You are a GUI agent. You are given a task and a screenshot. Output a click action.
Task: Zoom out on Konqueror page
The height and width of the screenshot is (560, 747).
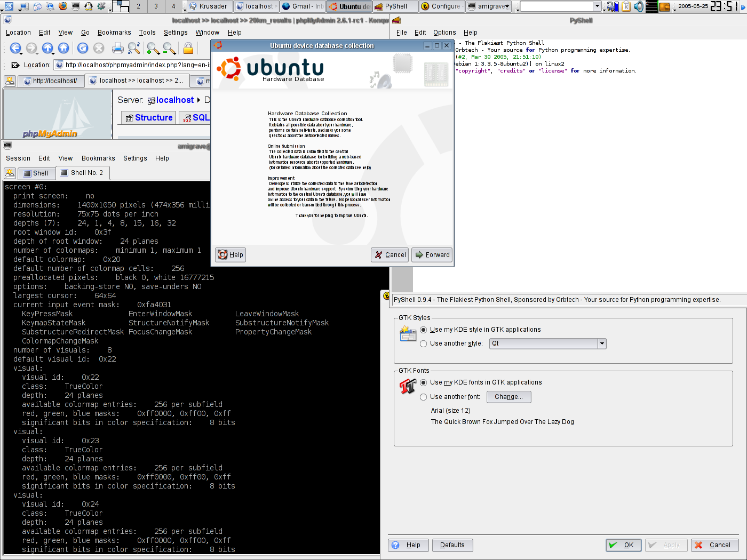pyautogui.click(x=169, y=49)
